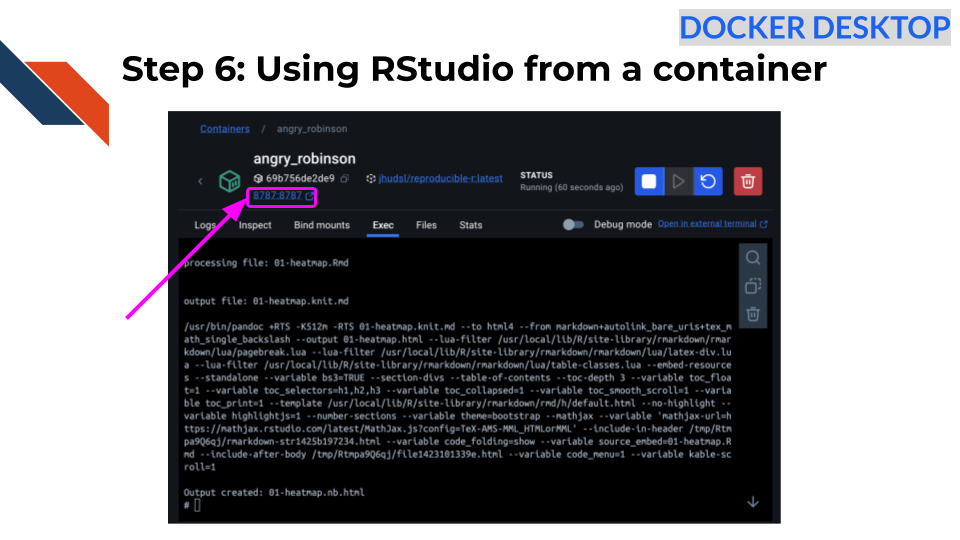
Task: Go back using the left chevron
Action: pos(200,181)
